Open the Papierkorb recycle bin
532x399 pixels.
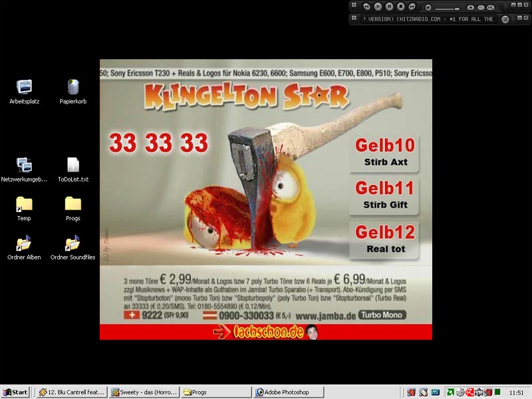73,92
